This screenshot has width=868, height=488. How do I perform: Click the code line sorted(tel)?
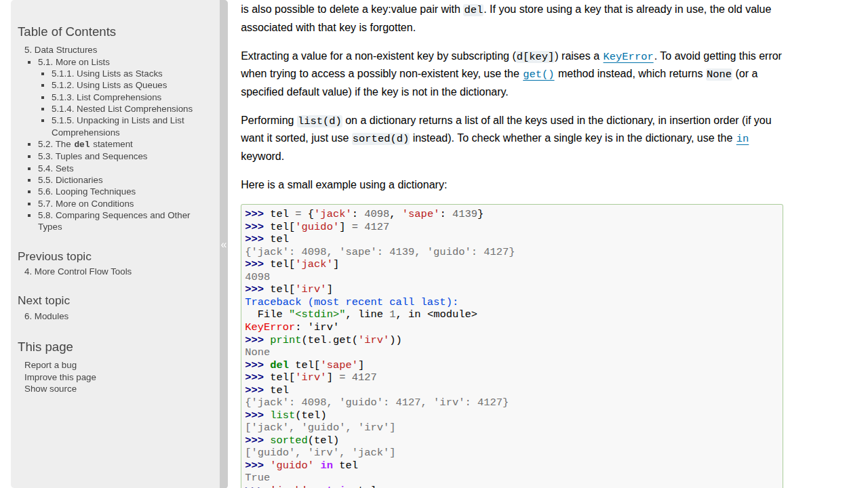point(292,441)
